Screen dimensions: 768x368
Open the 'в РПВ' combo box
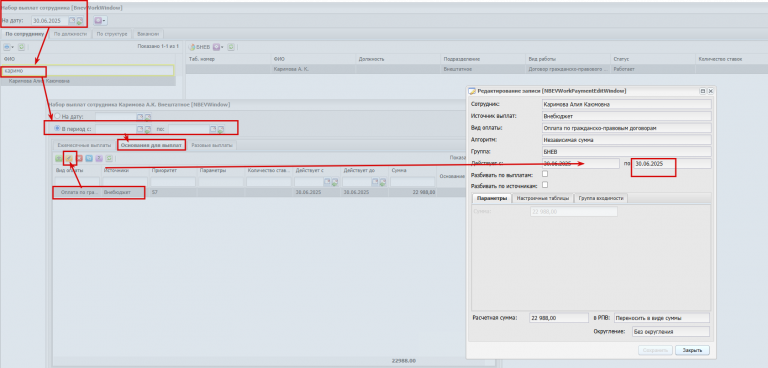pos(662,318)
